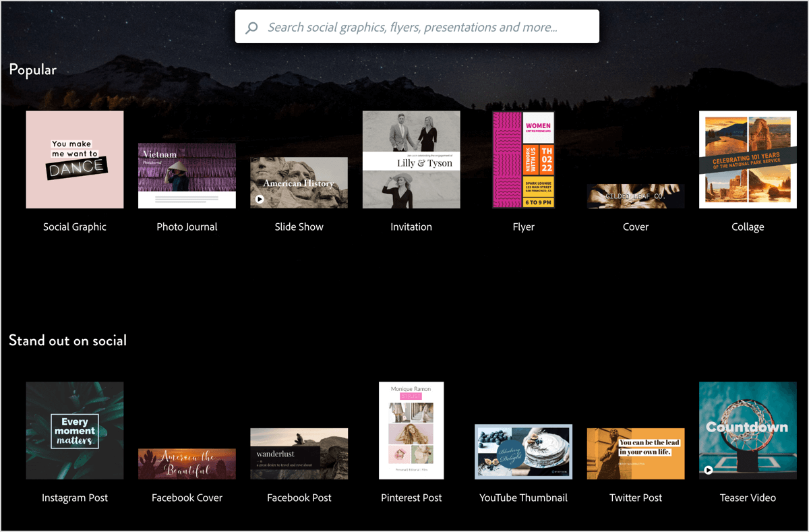
Task: Play icon on Countdown teaser thumbnail
Action: click(709, 470)
